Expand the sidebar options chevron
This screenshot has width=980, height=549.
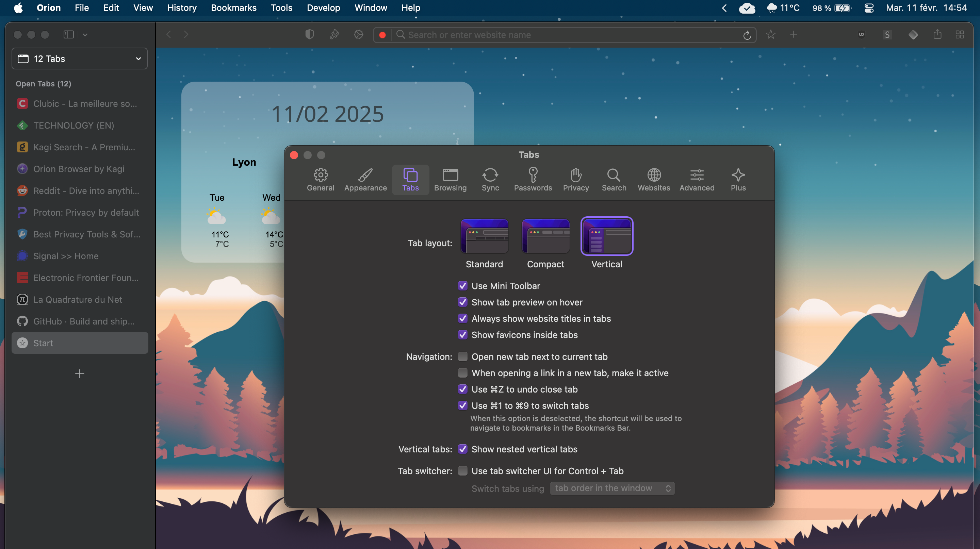pos(85,35)
